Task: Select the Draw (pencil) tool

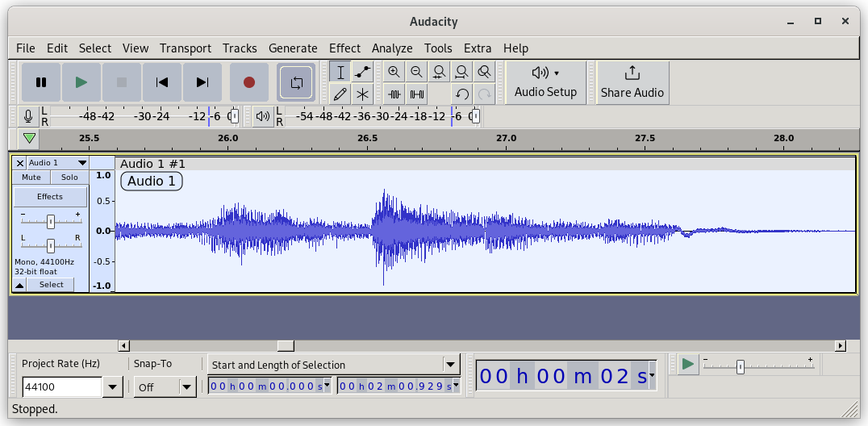Action: 340,94
